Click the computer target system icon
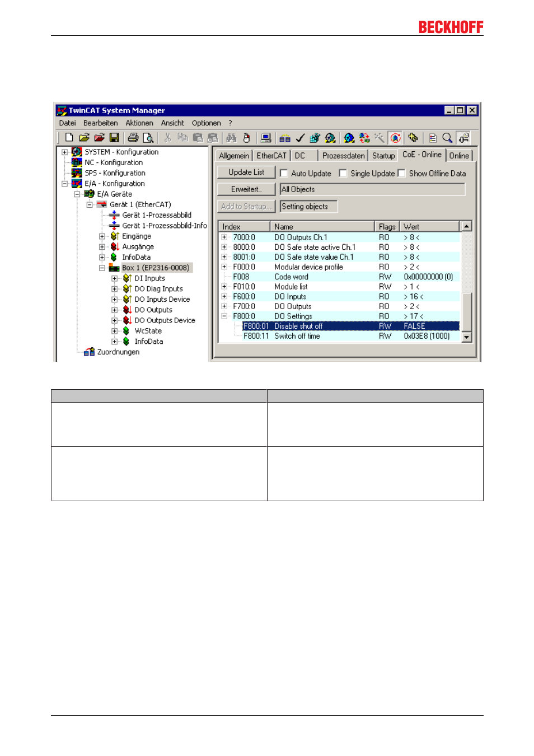Image resolution: width=534 pixels, height=756 pixels. point(266,138)
